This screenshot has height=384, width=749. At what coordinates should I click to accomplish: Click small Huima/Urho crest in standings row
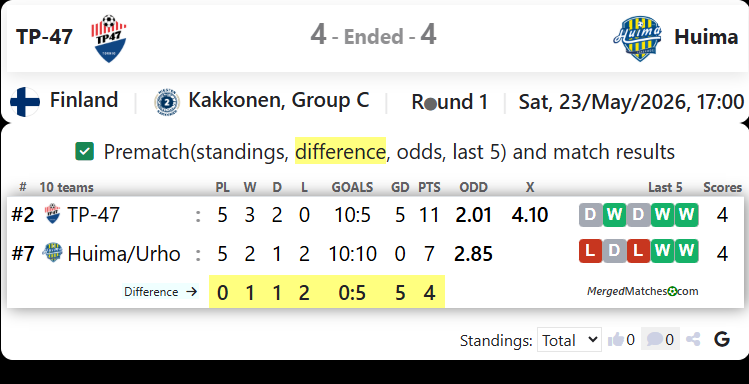52,252
